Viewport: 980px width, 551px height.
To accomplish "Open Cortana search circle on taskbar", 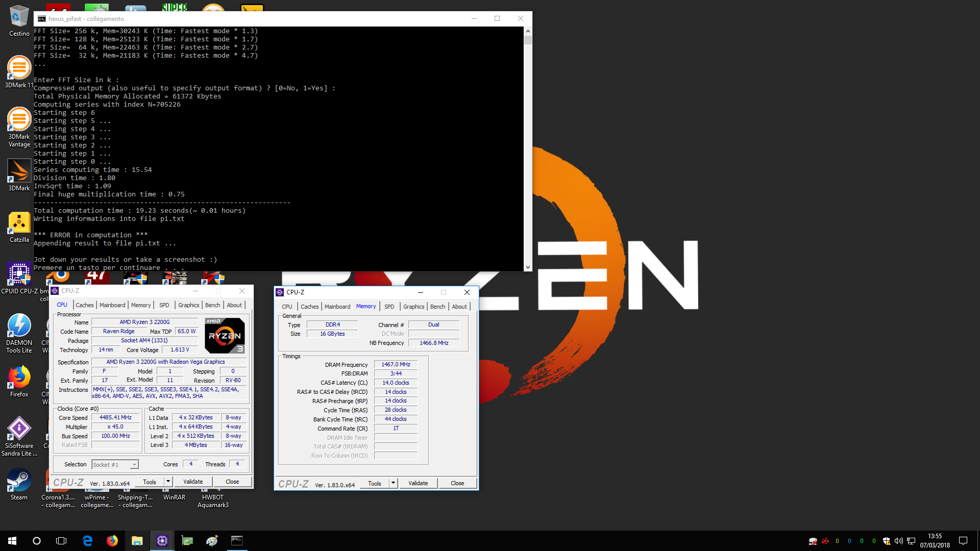I will (x=37, y=541).
